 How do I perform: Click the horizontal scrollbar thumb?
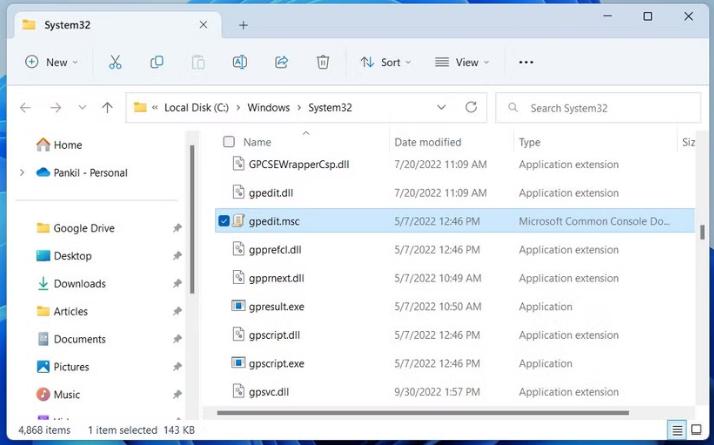(x=423, y=413)
